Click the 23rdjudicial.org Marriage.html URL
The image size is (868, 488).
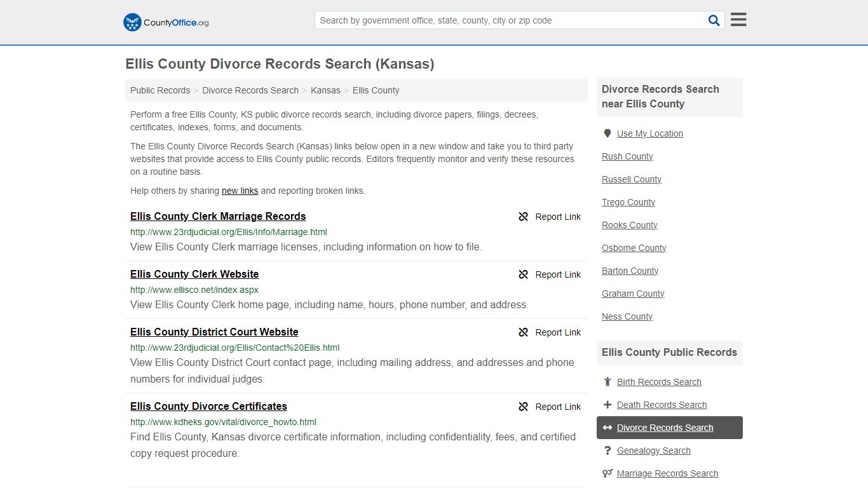[229, 232]
